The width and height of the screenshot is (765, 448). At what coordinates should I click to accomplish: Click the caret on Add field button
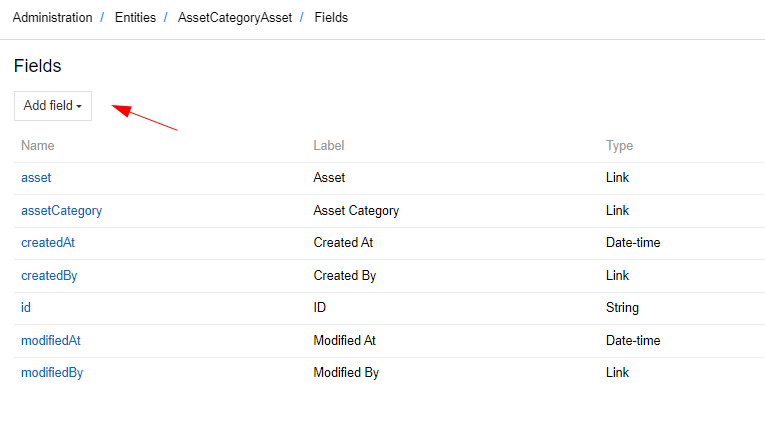pos(79,106)
